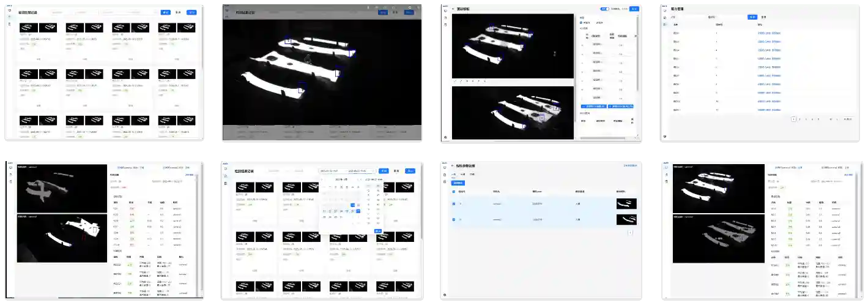Click blue search button in 配方管理 filter bar
The height and width of the screenshot is (305, 868).
[x=752, y=17]
